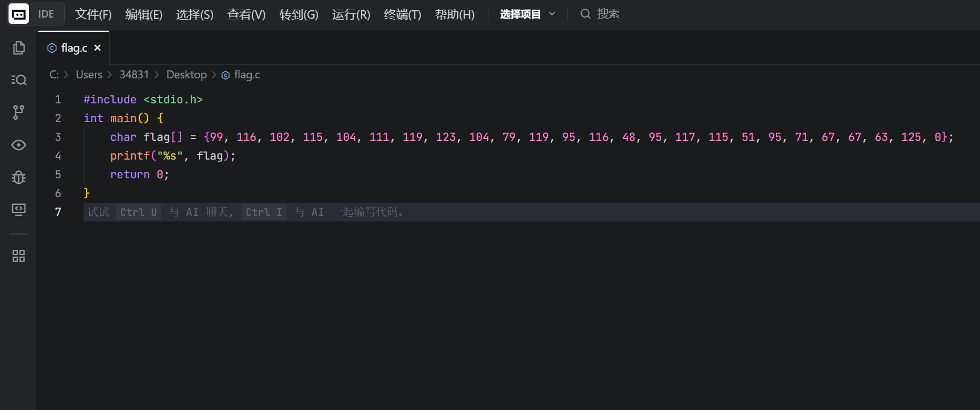Click the search magnifier icon
980x410 pixels.
click(585, 14)
